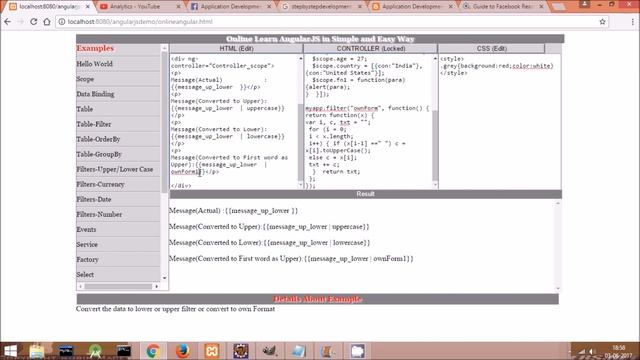
Task: Click the site info icon in address bar
Action: coord(62,22)
